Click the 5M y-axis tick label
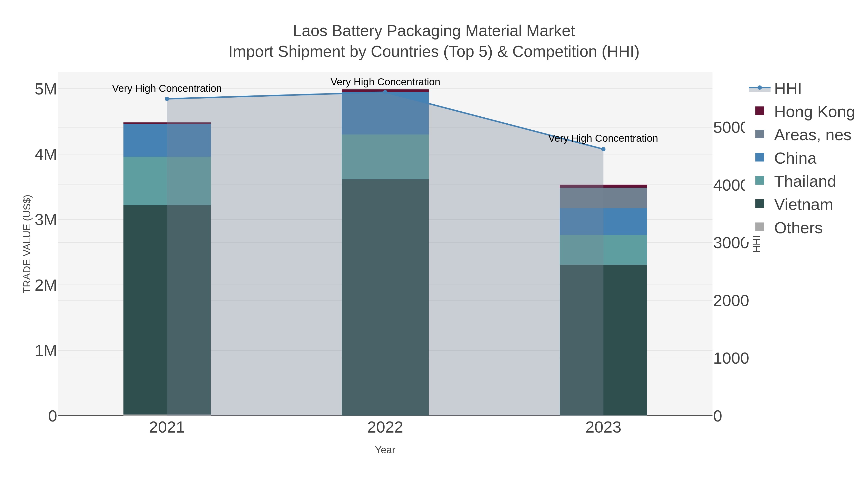Screen dimensions: 868x488 point(46,89)
